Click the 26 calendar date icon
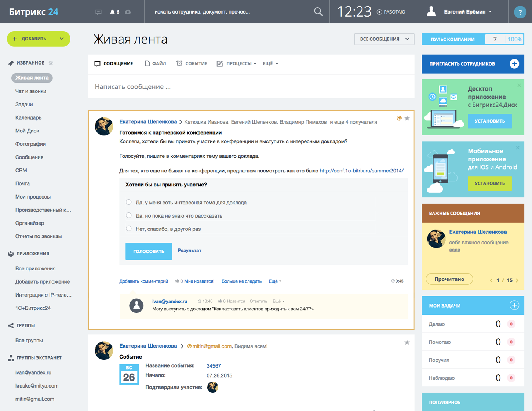 point(129,374)
